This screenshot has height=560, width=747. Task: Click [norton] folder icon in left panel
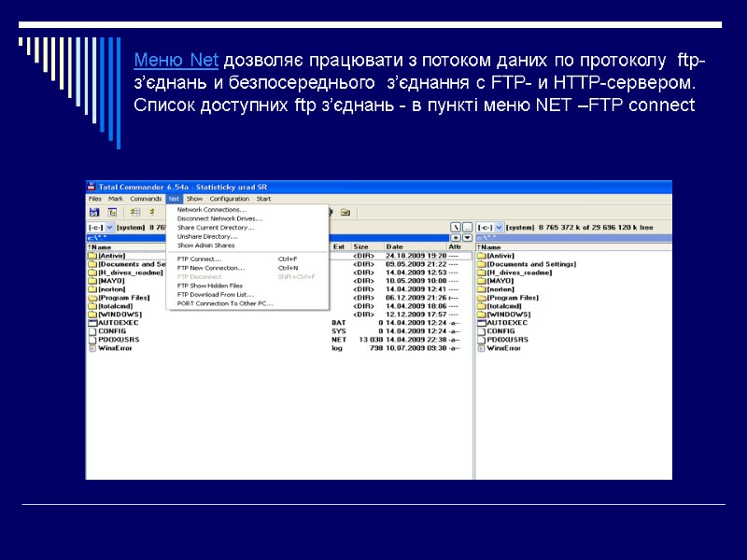(x=92, y=289)
